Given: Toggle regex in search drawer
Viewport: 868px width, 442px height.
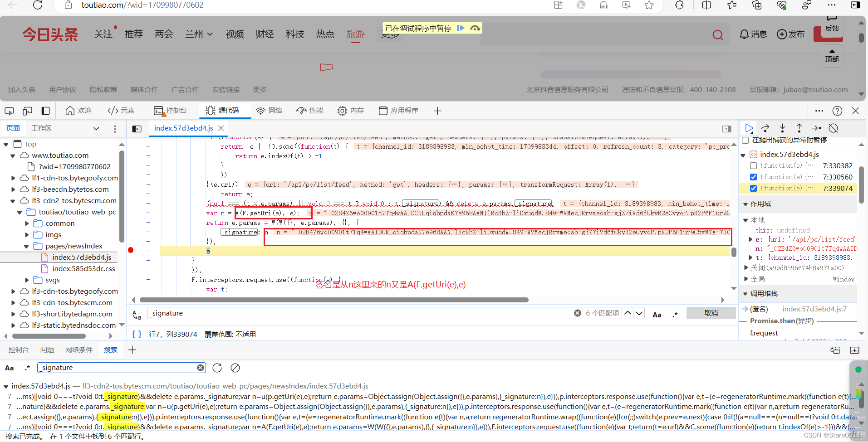Looking at the screenshot, I should click(27, 368).
